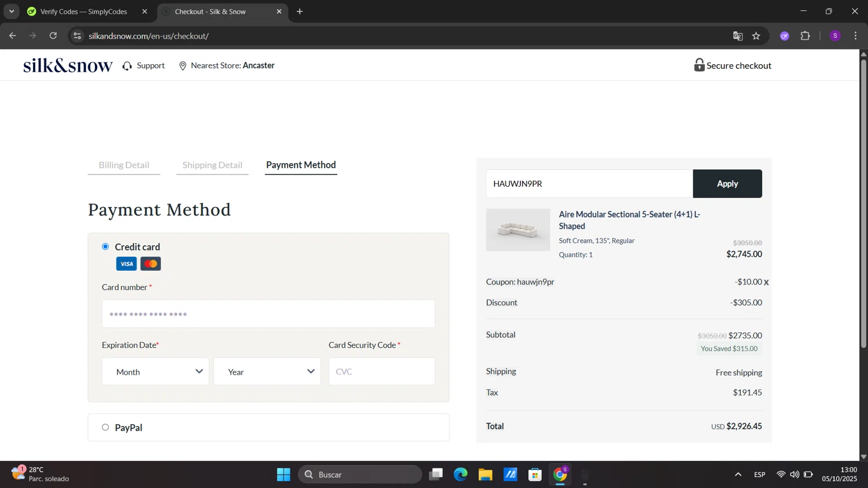Open the clock and date 13:00

(x=840, y=474)
